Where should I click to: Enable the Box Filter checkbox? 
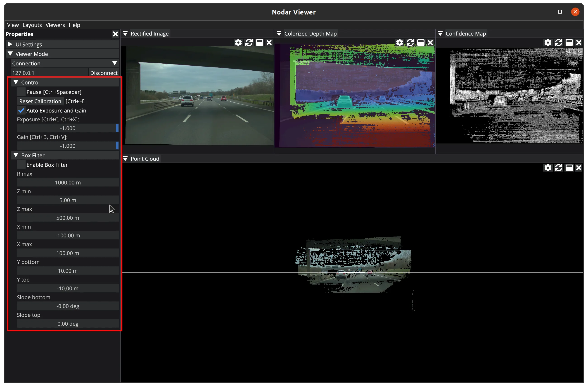[x=21, y=165]
